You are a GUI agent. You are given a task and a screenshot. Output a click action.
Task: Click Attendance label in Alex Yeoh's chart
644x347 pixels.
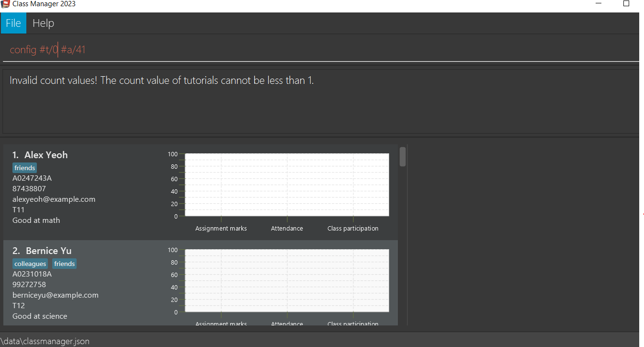coord(287,229)
